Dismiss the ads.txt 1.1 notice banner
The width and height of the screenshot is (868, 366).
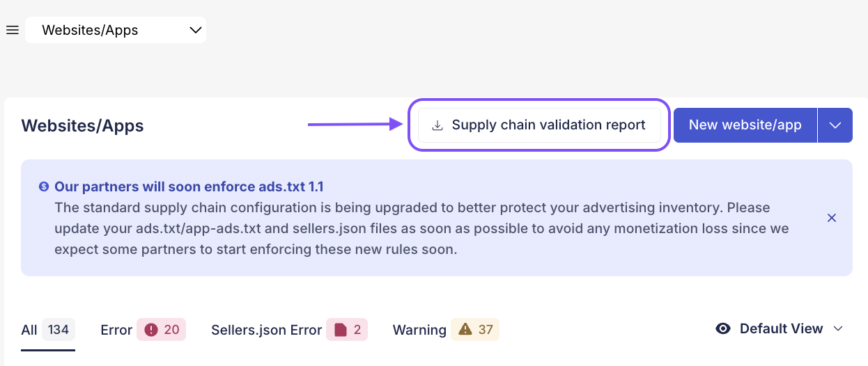(831, 218)
